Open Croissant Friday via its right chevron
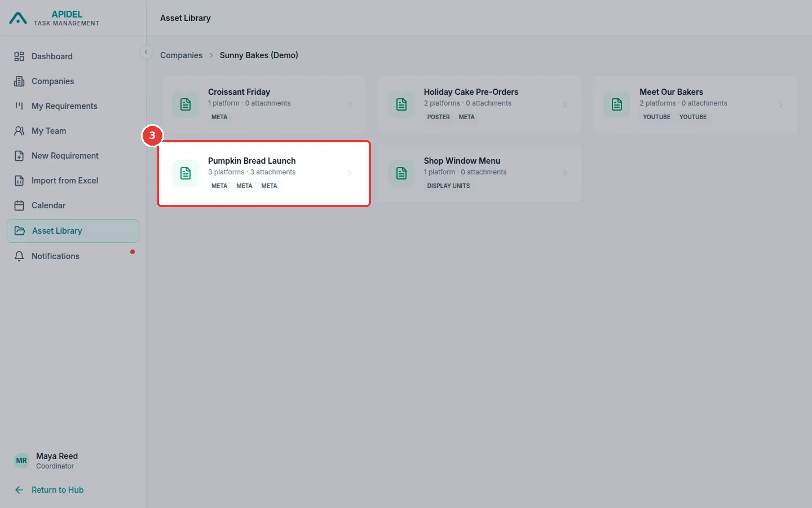The image size is (812, 508). pyautogui.click(x=350, y=104)
